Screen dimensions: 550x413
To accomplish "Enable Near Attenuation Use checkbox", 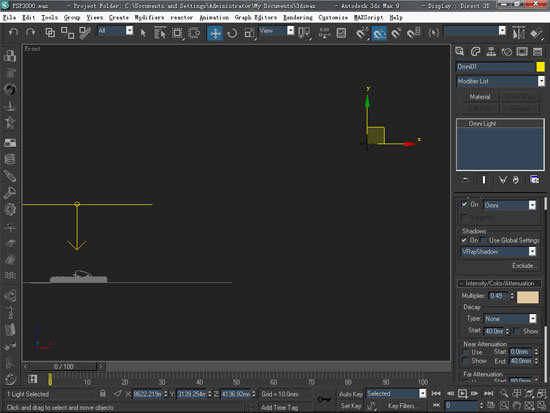I will (x=466, y=352).
